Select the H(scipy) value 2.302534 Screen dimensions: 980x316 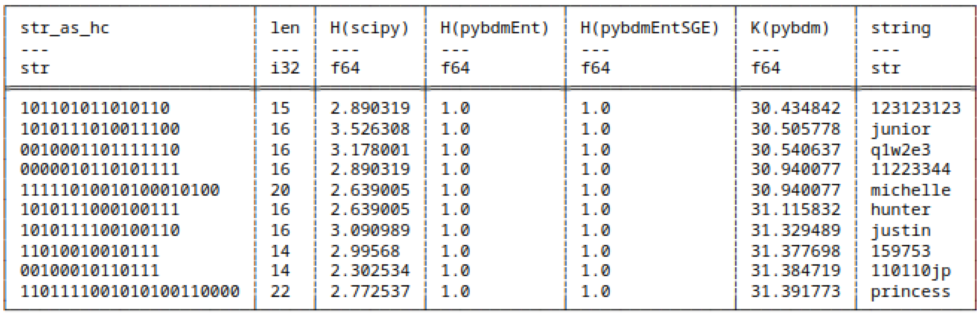[x=370, y=270]
